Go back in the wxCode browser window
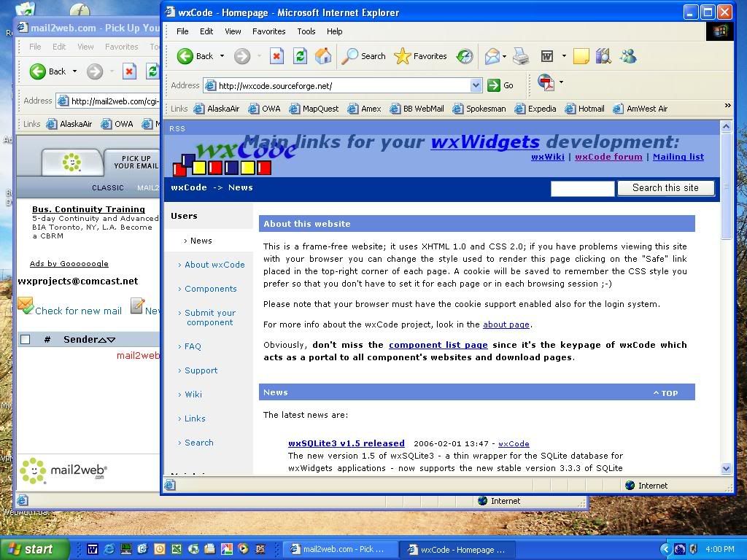This screenshot has height=560, width=747. click(x=195, y=56)
